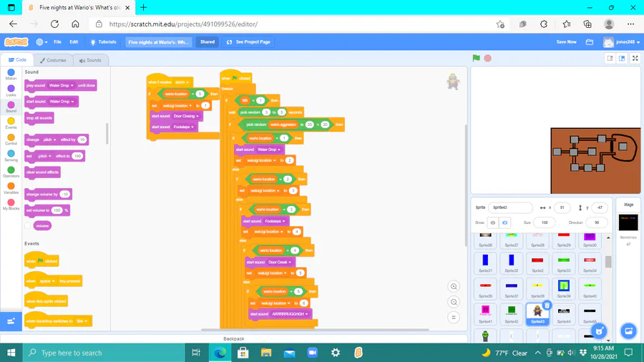644x362 pixels.
Task: Open the jonas248 account dropdown
Action: (621, 42)
